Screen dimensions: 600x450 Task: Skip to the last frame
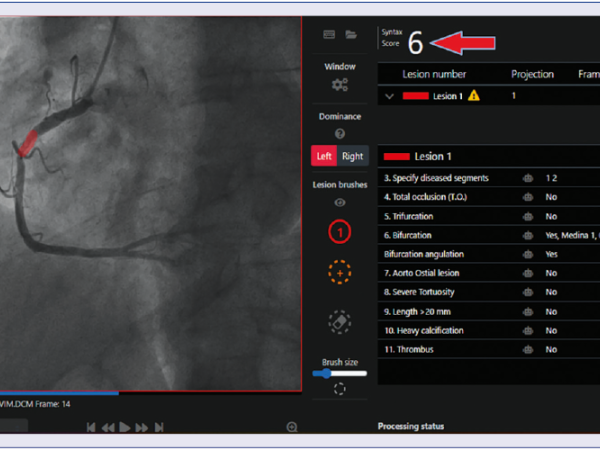158,427
